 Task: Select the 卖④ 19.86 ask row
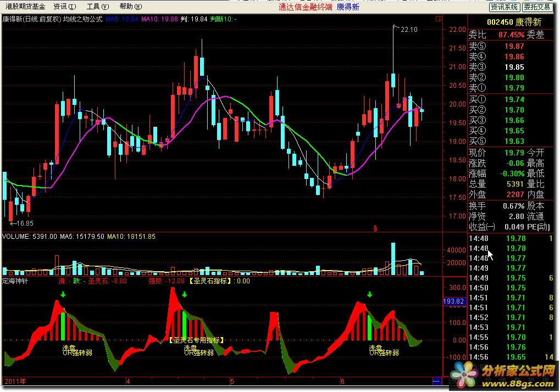coord(511,57)
